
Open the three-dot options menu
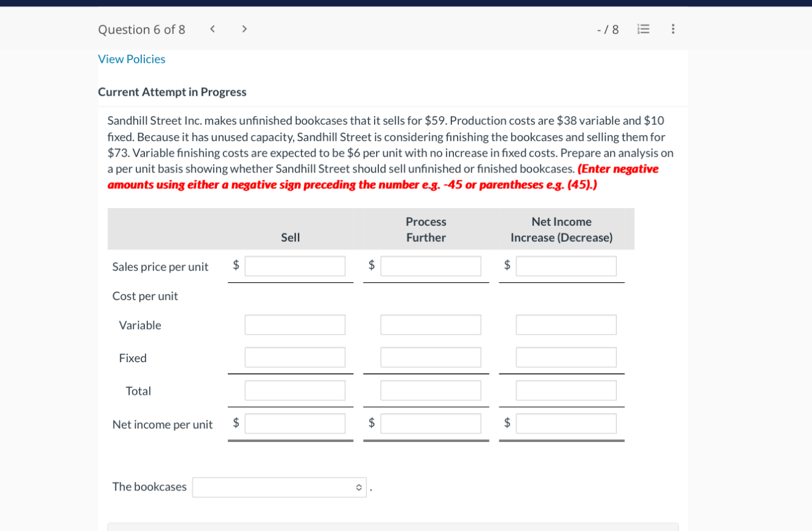673,29
